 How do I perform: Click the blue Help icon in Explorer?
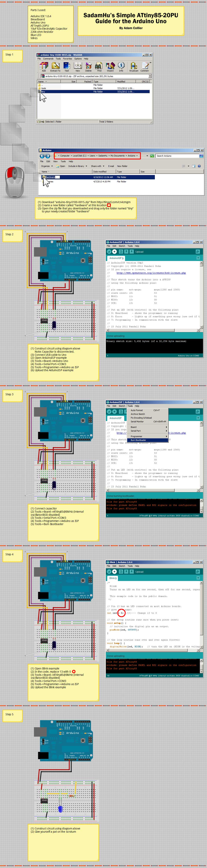(x=199, y=166)
